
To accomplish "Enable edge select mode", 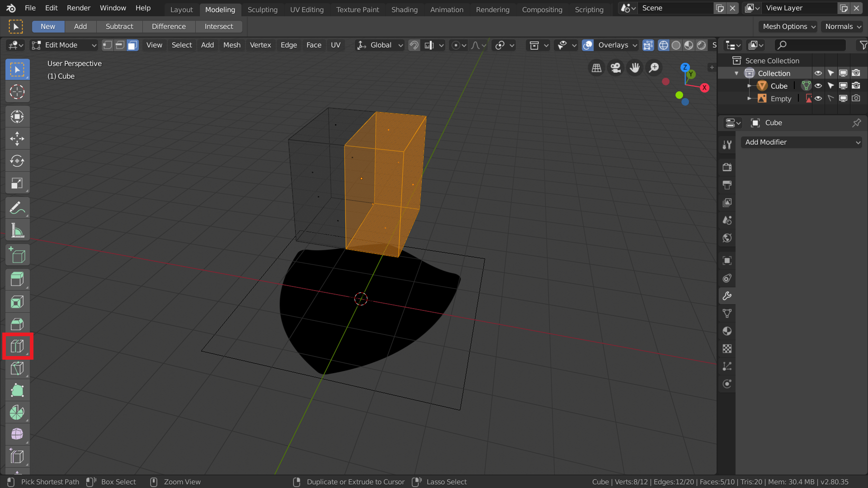I will 120,45.
